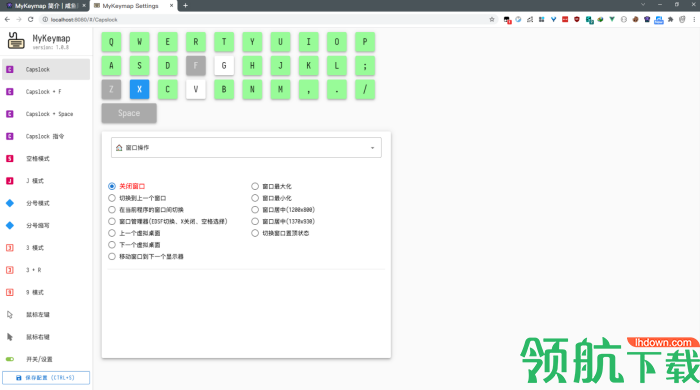Click the M key button
The image size is (700, 390).
click(280, 89)
